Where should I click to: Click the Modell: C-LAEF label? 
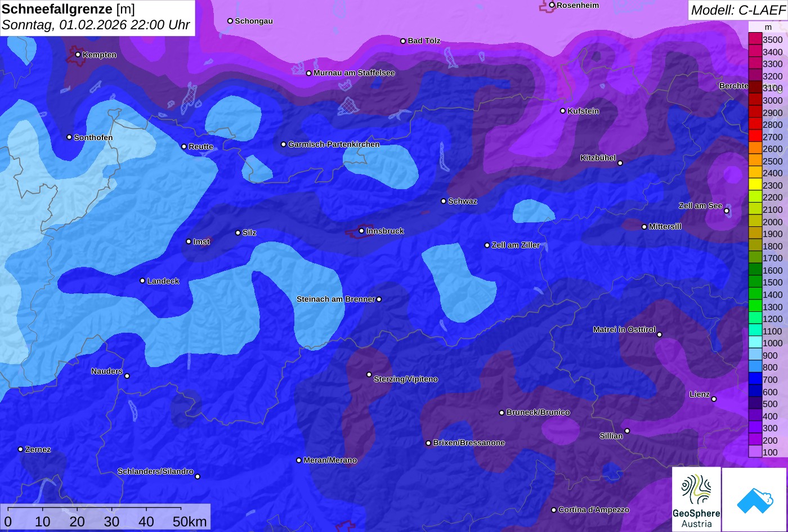tap(737, 10)
